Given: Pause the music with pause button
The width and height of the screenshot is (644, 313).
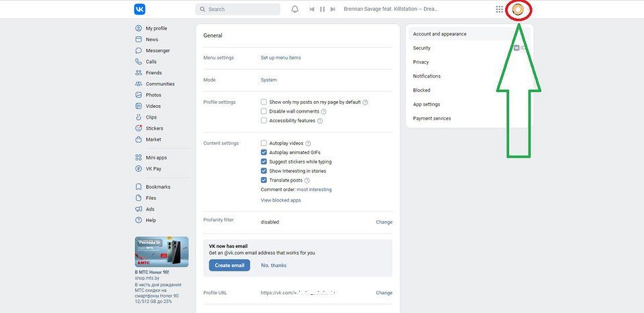Looking at the screenshot, I should [x=323, y=9].
